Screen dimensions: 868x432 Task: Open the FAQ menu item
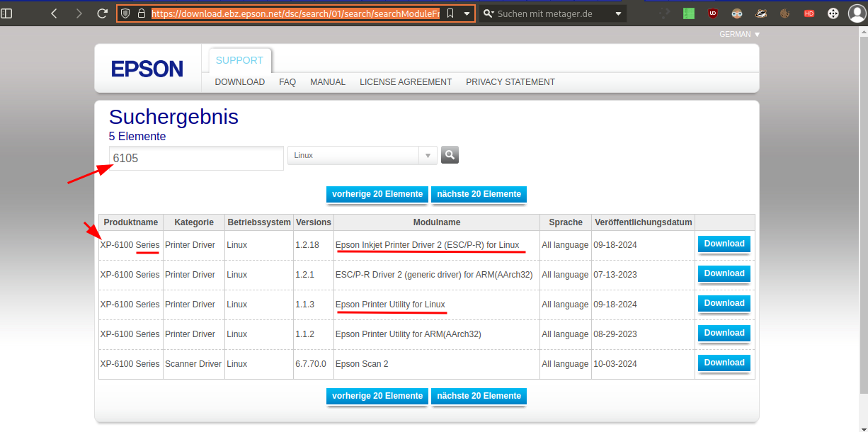coord(287,82)
